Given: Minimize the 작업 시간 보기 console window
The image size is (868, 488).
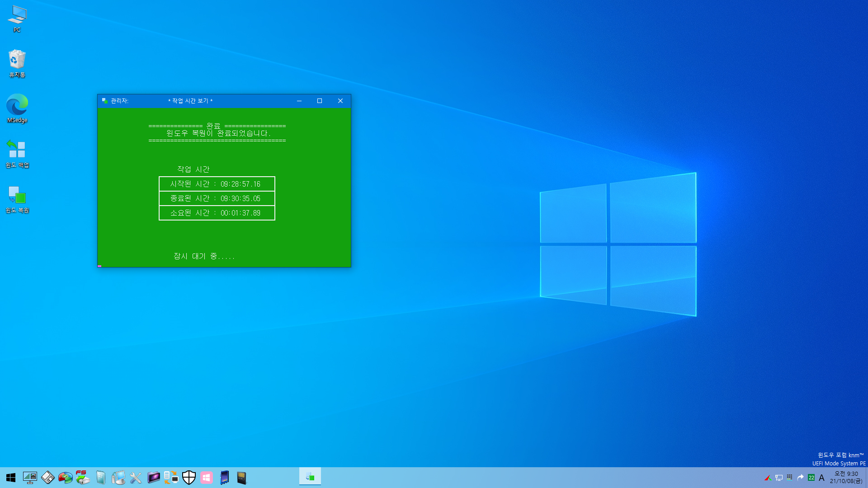Looking at the screenshot, I should coord(299,101).
